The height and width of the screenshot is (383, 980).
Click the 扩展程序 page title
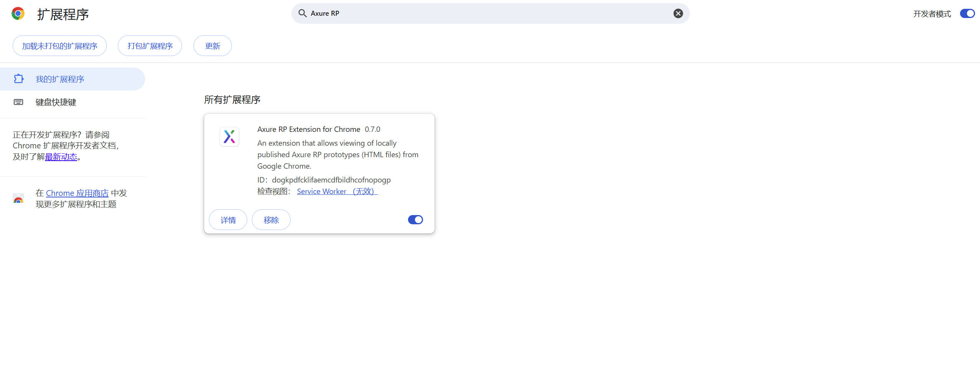point(63,15)
